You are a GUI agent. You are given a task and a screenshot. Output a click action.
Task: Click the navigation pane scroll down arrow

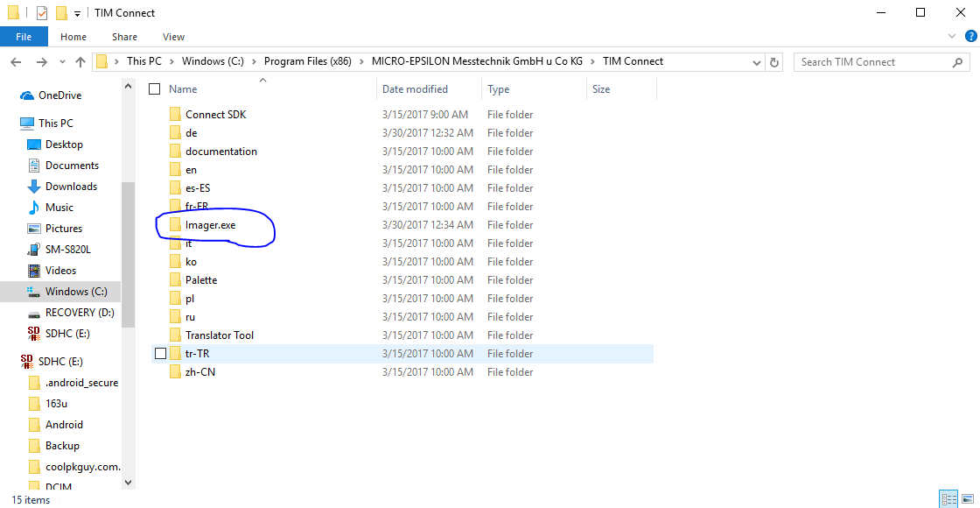click(128, 483)
